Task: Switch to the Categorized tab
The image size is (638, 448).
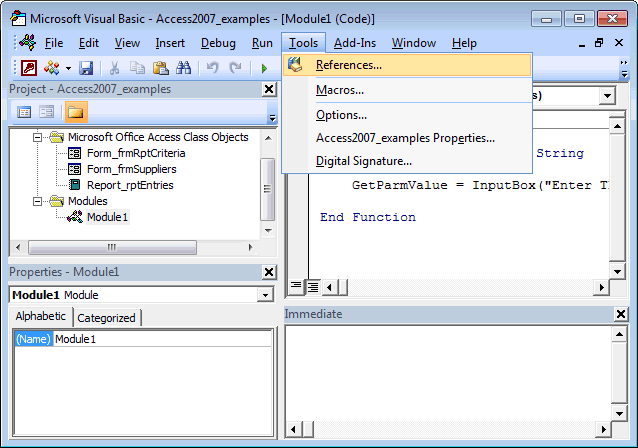Action: coord(106,318)
